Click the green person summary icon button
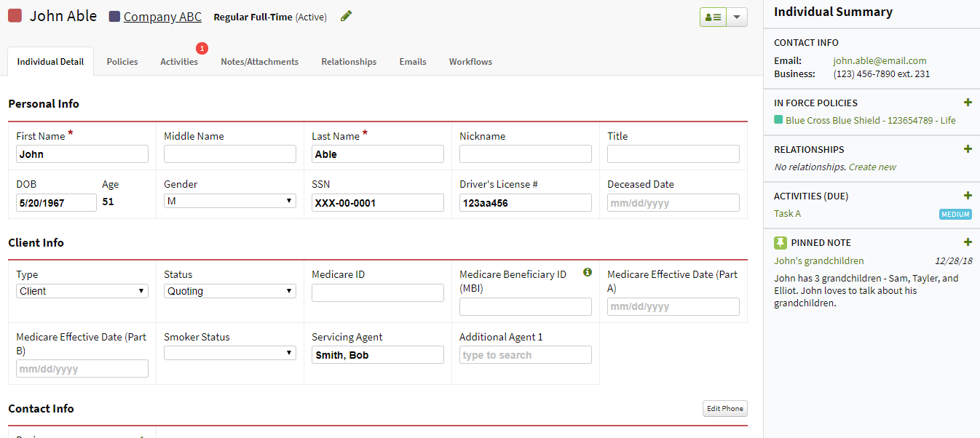 click(712, 16)
